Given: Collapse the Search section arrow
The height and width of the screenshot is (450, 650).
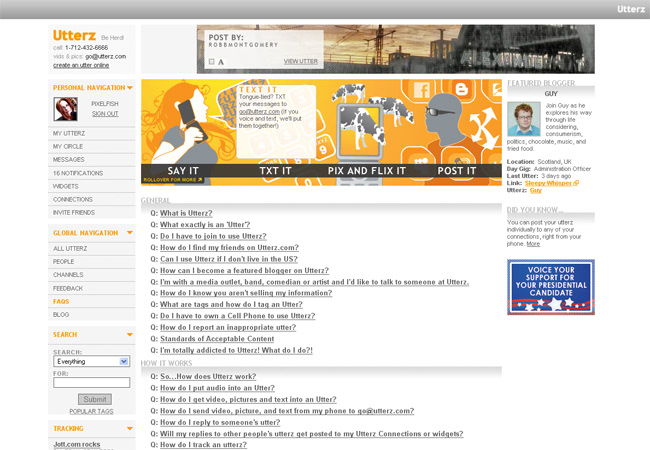Looking at the screenshot, I should pos(130,335).
